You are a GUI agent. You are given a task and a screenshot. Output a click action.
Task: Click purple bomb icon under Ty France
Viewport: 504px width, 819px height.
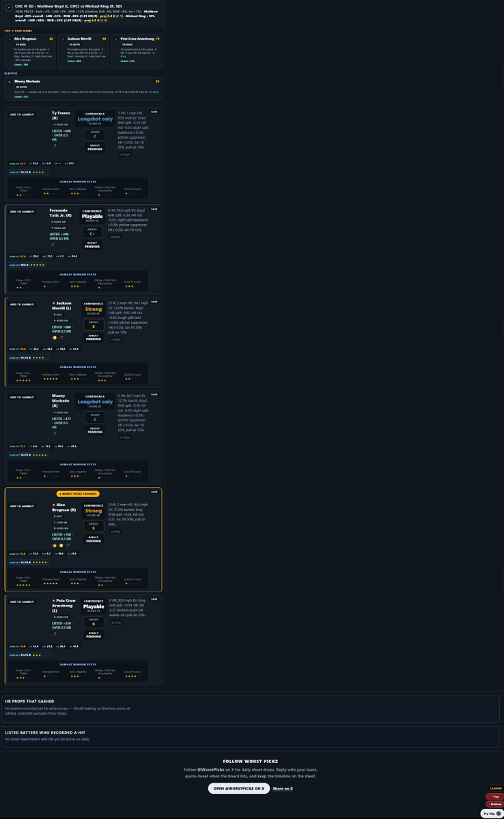55,145
